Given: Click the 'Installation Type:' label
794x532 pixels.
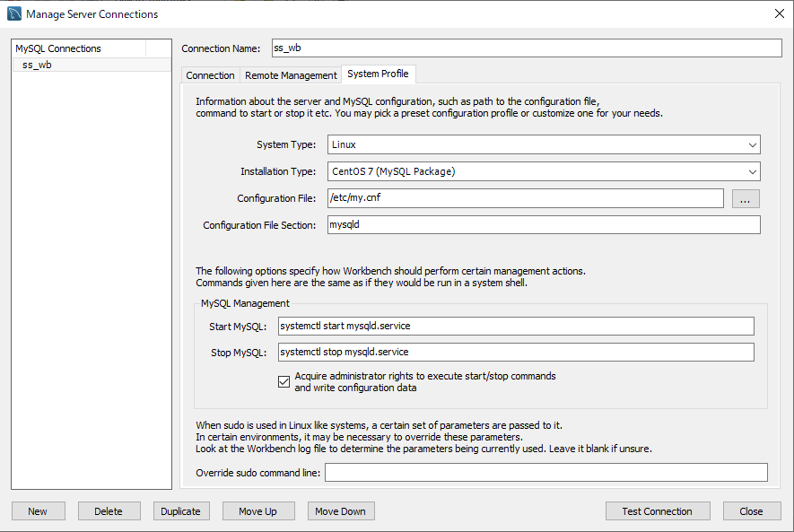Looking at the screenshot, I should [x=278, y=171].
